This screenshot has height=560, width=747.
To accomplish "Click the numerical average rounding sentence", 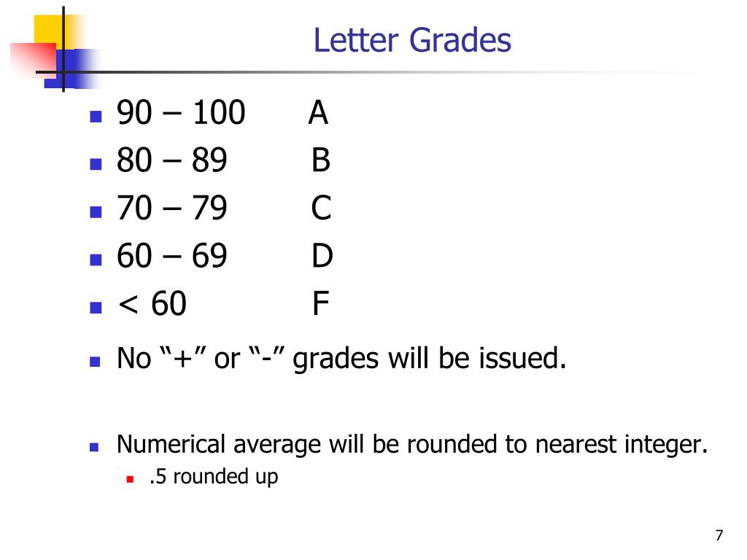I will pos(412,445).
